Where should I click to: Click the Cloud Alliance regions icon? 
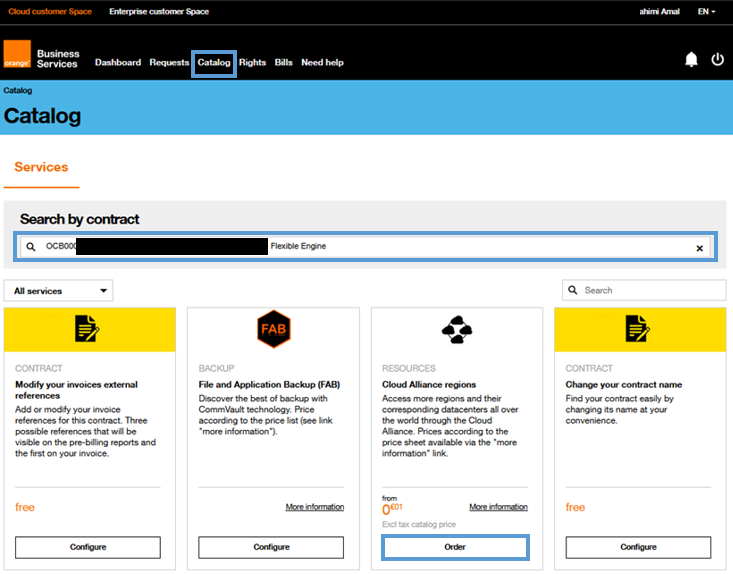point(457,330)
